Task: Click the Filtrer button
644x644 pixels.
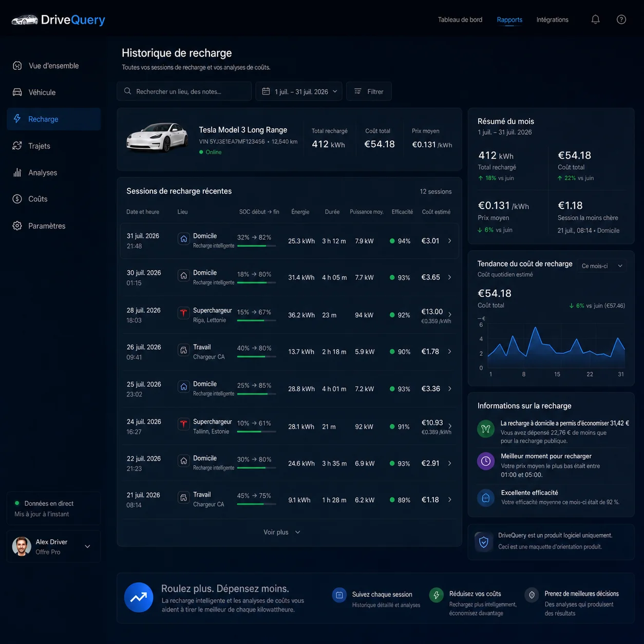Action: coord(369,91)
